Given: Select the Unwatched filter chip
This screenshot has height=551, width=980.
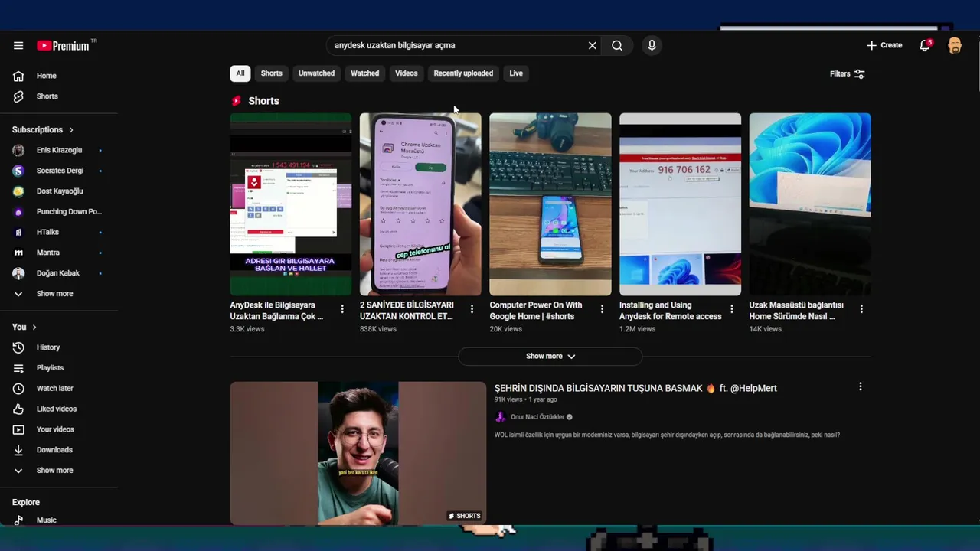Looking at the screenshot, I should click(316, 73).
